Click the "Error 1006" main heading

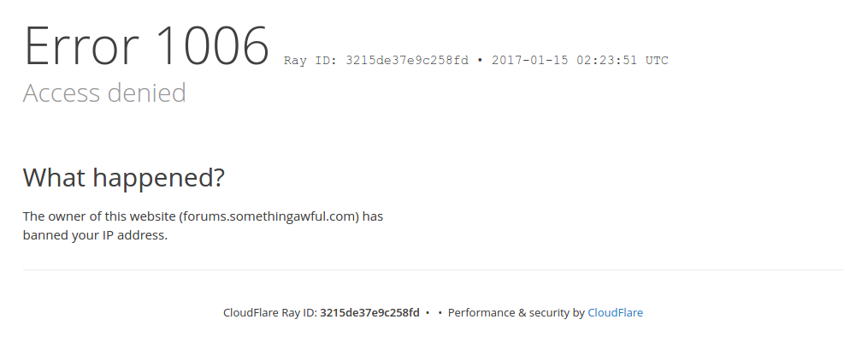[147, 46]
